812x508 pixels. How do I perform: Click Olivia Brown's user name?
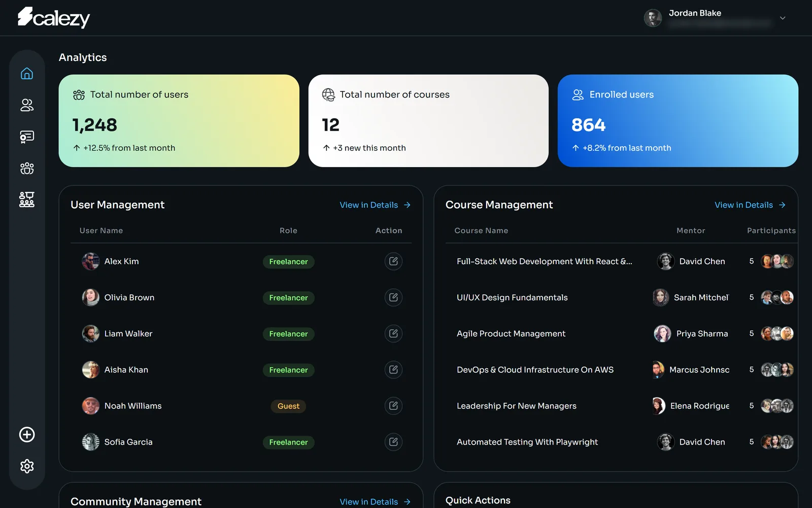(129, 297)
